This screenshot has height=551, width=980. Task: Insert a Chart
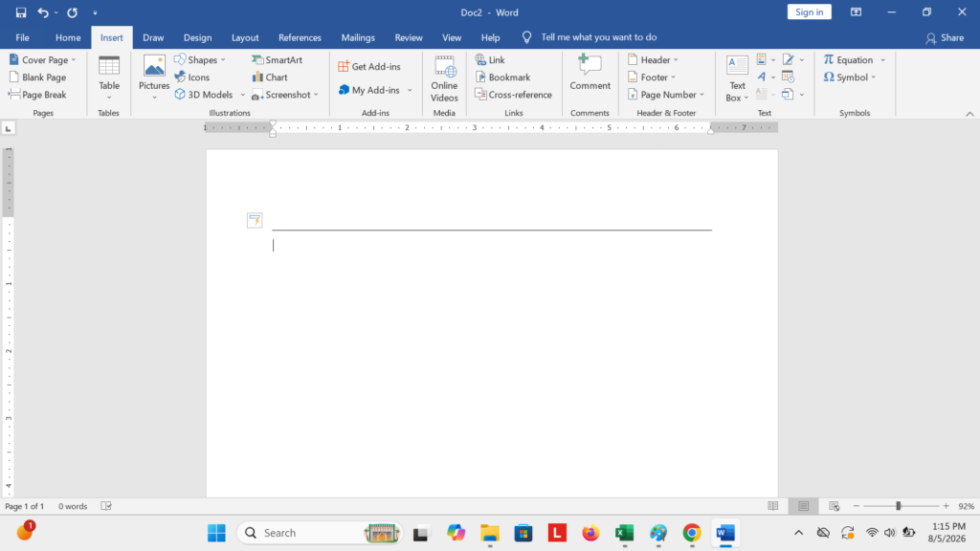(x=270, y=77)
